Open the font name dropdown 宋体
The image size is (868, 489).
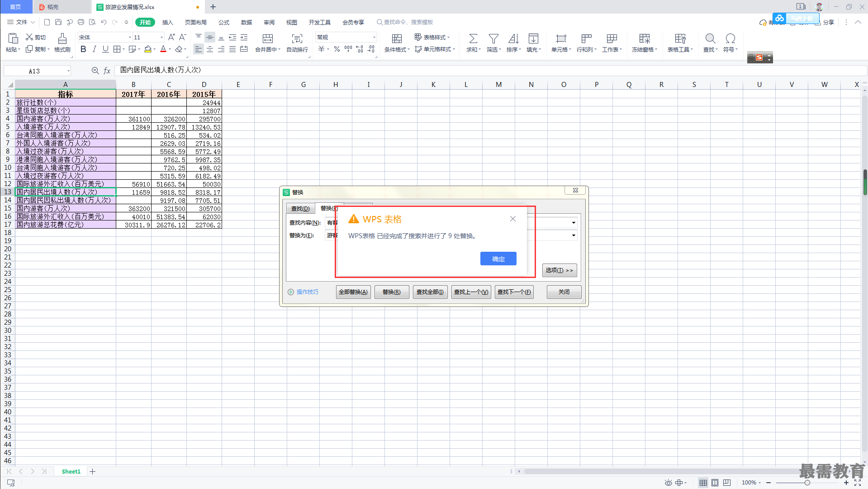coord(130,37)
